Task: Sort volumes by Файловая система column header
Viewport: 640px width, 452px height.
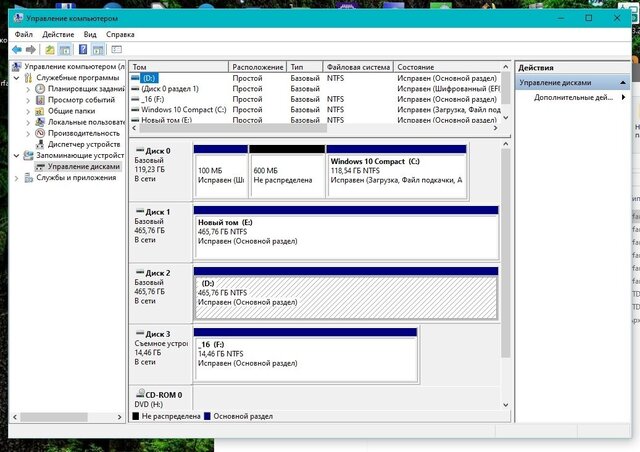Action: (358, 67)
